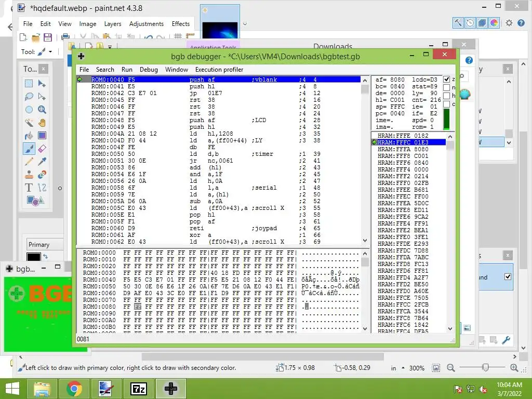Click the New image toolbar icon
Screen dimensions: 532x399
pyautogui.click(x=23, y=37)
